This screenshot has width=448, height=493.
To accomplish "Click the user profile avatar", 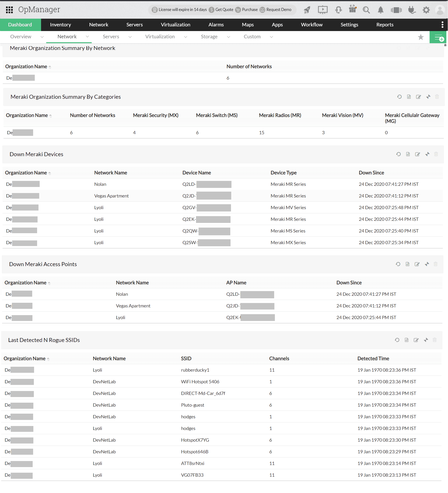I will 440,10.
